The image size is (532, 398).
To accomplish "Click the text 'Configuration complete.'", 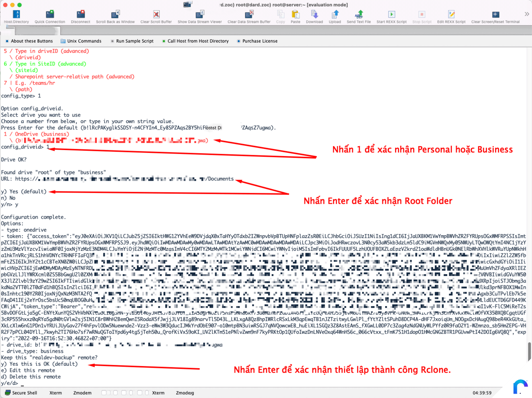I will pyautogui.click(x=33, y=217).
